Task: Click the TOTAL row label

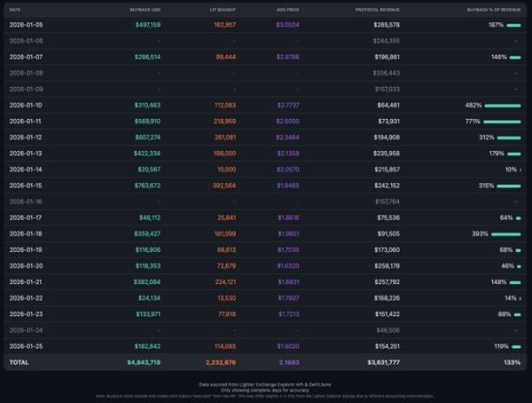Action: (x=19, y=361)
